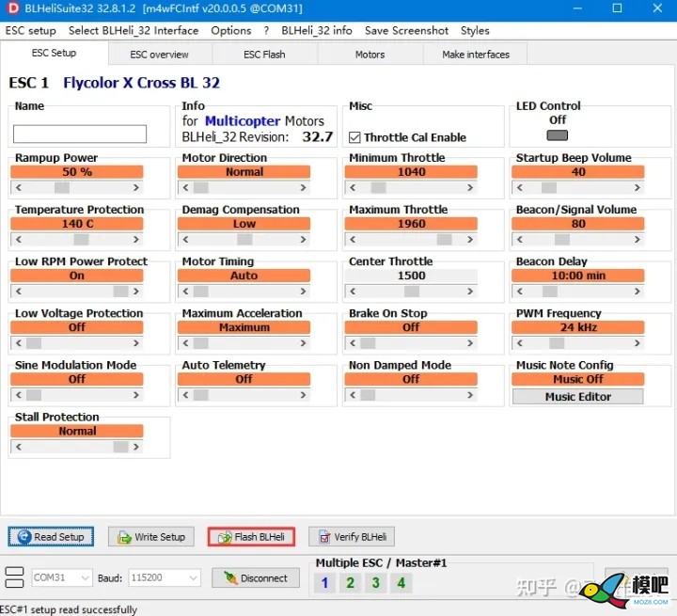Select ESC number 2
Viewport: 677px width, 616px height.
pos(350,583)
